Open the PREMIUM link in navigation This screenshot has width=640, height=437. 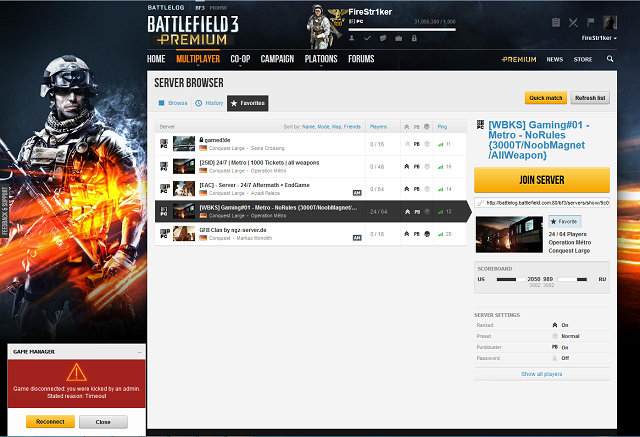click(519, 59)
